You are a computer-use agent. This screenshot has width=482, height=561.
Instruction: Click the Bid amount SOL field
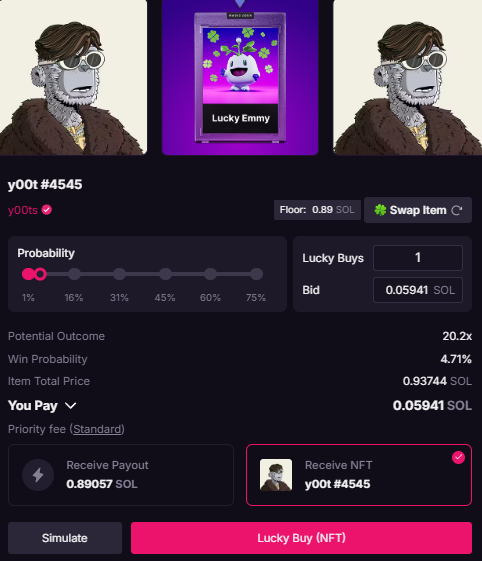coord(418,290)
